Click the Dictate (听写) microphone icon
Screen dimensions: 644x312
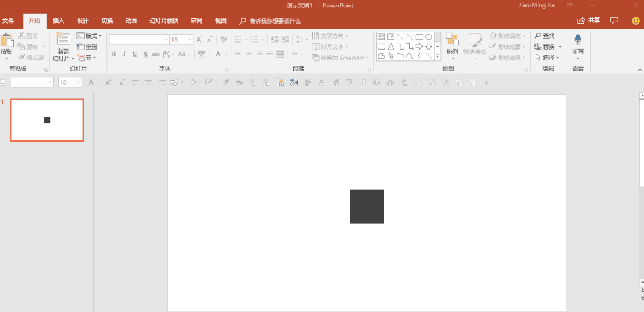(577, 40)
